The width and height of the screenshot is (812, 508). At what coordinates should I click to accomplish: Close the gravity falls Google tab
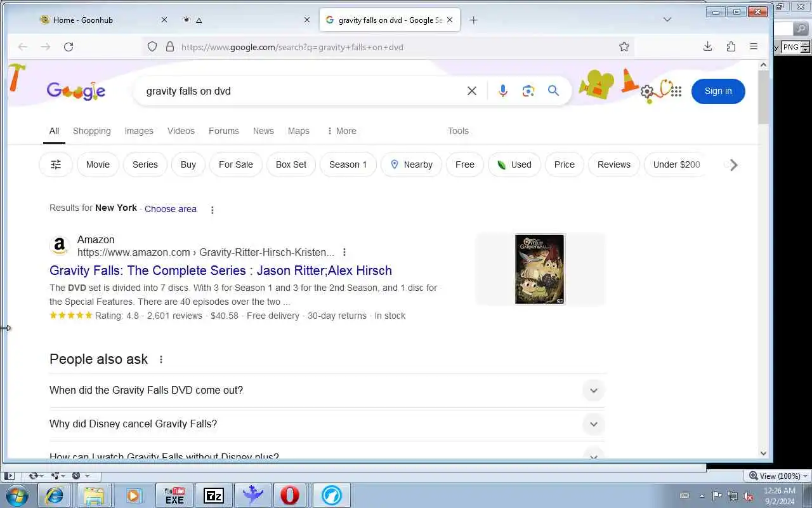tap(450, 20)
